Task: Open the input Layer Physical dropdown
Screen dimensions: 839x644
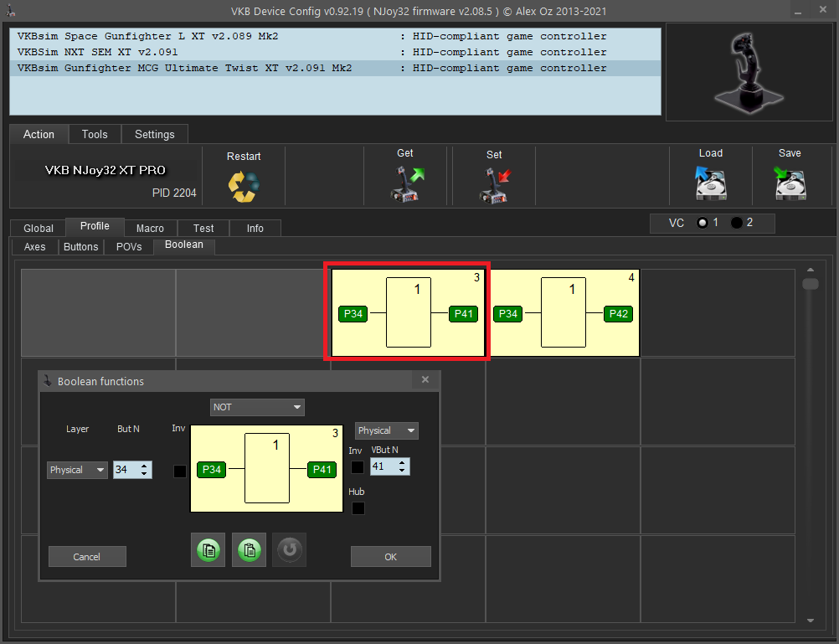Action: [77, 470]
